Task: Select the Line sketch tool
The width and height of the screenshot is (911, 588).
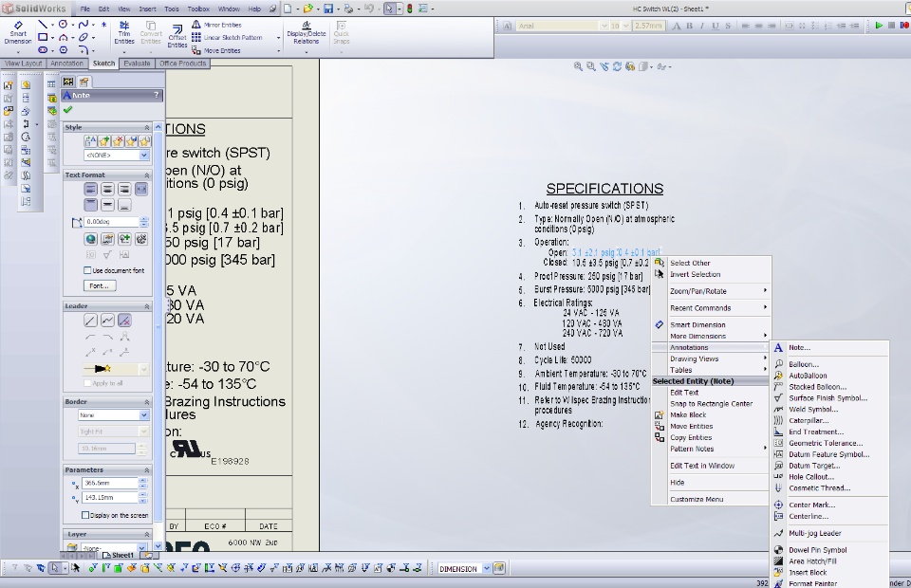Action: tap(43, 25)
